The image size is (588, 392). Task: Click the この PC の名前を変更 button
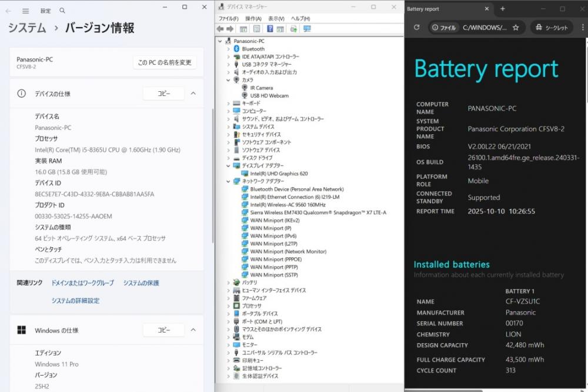pos(164,62)
